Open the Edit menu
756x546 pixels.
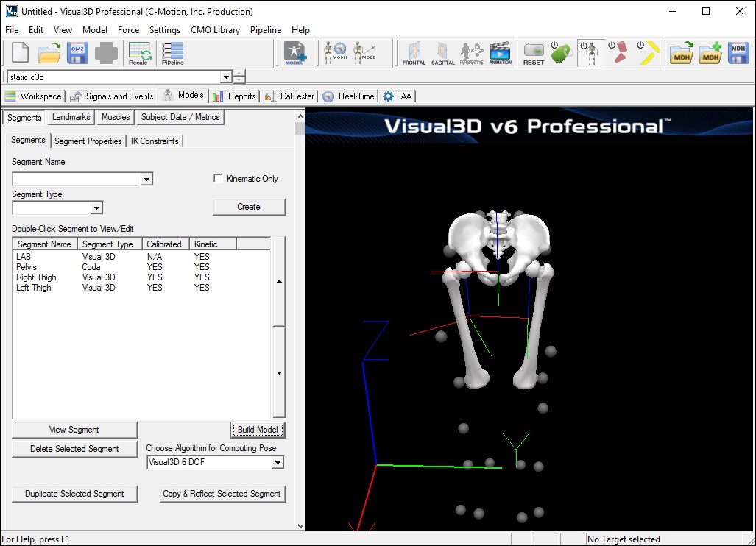point(35,30)
